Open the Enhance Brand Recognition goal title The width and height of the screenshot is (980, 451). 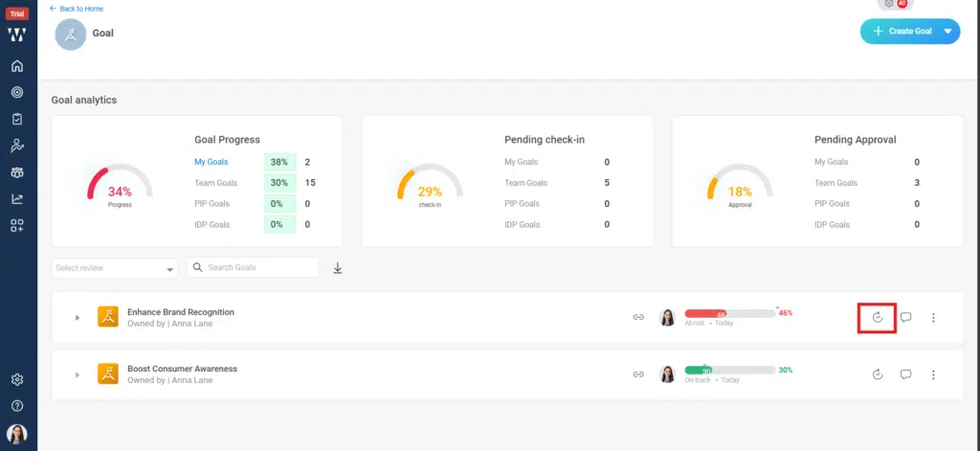point(181,312)
